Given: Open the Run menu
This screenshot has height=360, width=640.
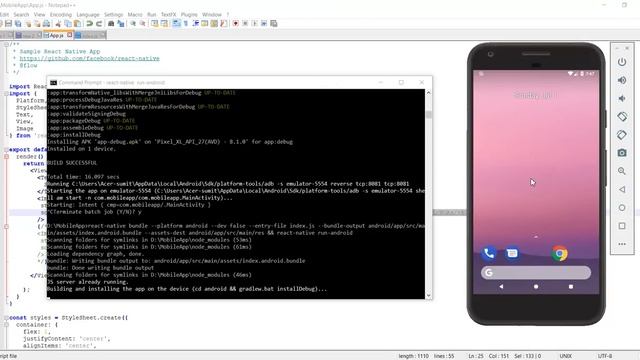Looking at the screenshot, I should (x=151, y=15).
